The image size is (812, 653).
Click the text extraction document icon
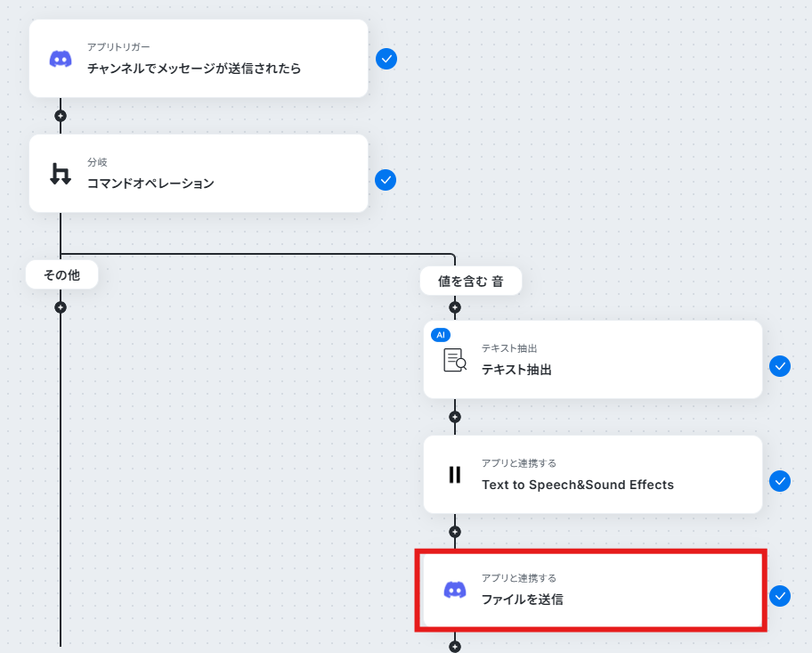(x=455, y=360)
